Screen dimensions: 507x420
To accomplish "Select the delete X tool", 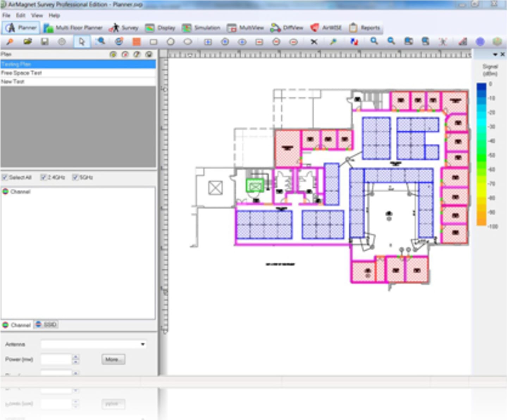I will [314, 42].
